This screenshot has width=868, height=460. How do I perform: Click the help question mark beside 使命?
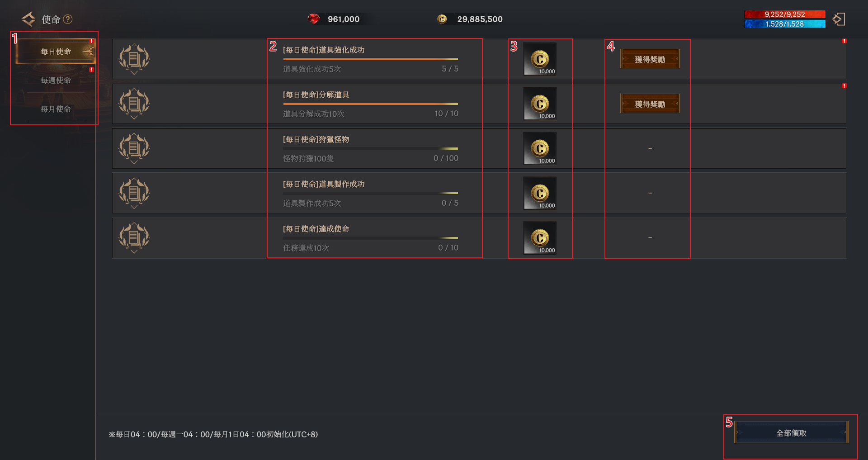click(x=68, y=19)
